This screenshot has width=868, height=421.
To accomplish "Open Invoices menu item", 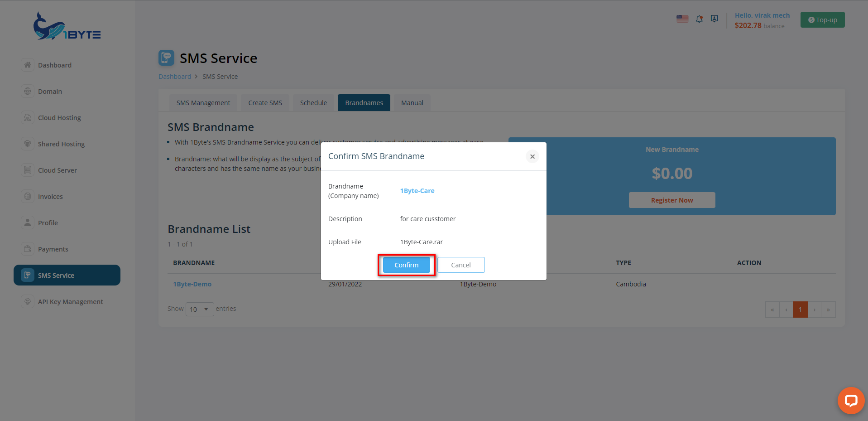I will 50,197.
